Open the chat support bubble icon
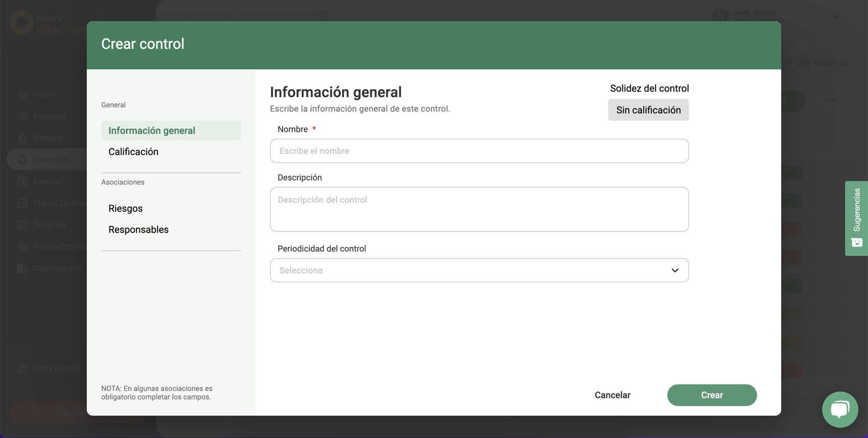 [x=840, y=409]
